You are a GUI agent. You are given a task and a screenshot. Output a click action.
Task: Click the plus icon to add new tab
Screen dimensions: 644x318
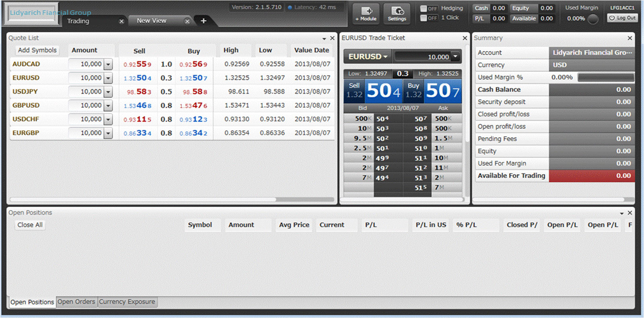coord(203,21)
